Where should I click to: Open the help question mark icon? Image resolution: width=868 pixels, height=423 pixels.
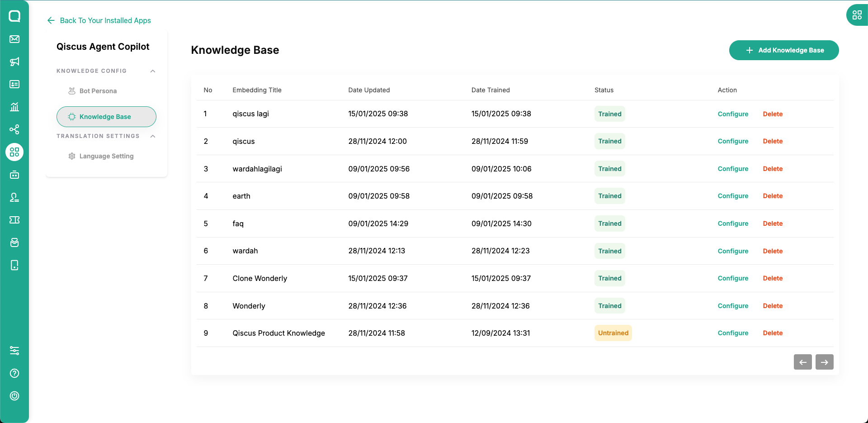(14, 373)
